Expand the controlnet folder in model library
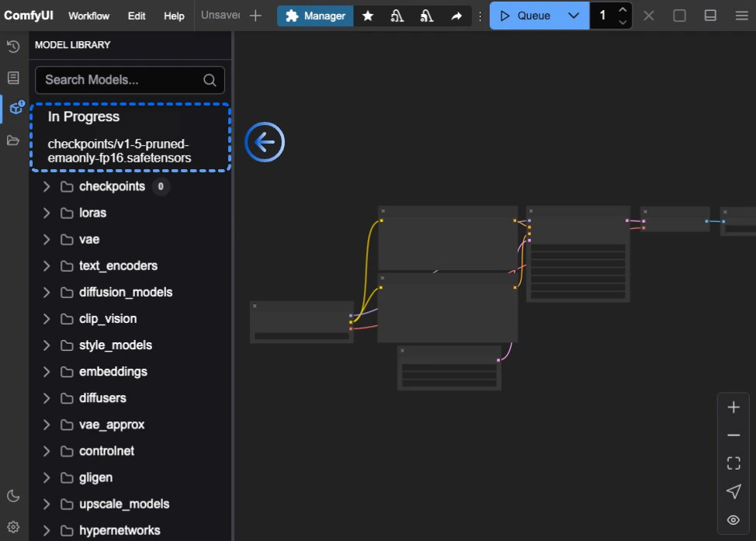The image size is (756, 541). (47, 451)
